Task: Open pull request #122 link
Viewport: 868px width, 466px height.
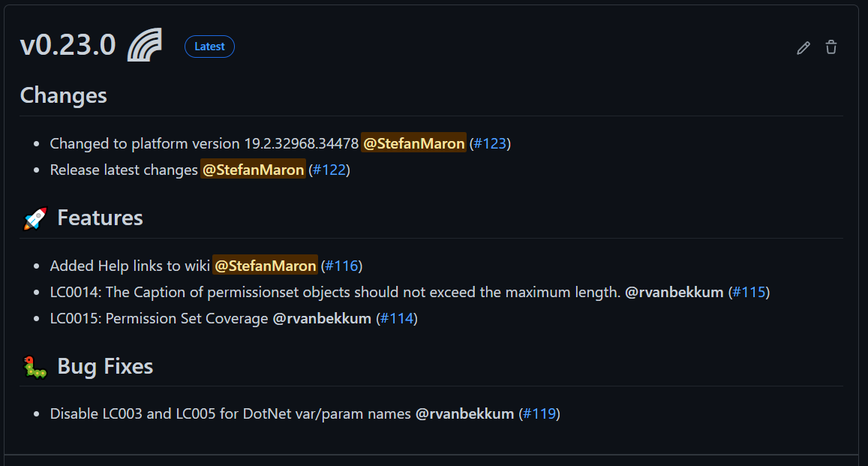Action: click(329, 170)
